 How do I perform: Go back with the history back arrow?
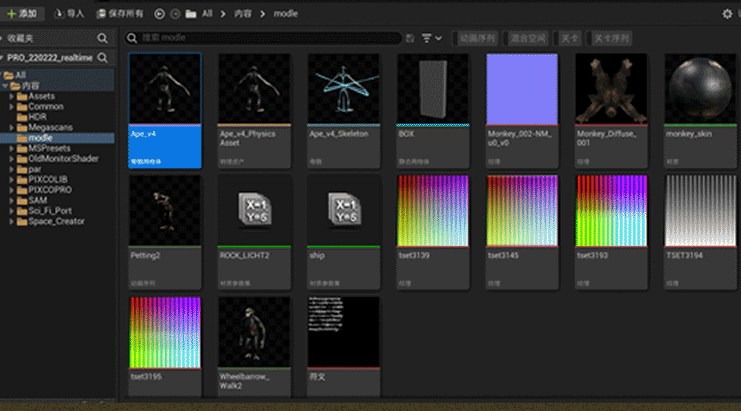(x=159, y=14)
